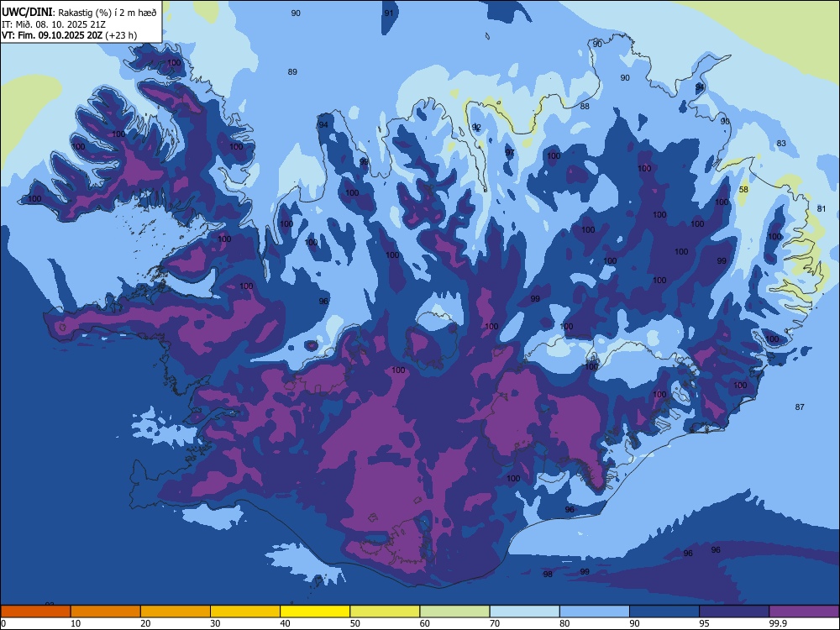Click the pale blue 70–80 legend swatch
This screenshot has width=840, height=630.
(x=525, y=612)
